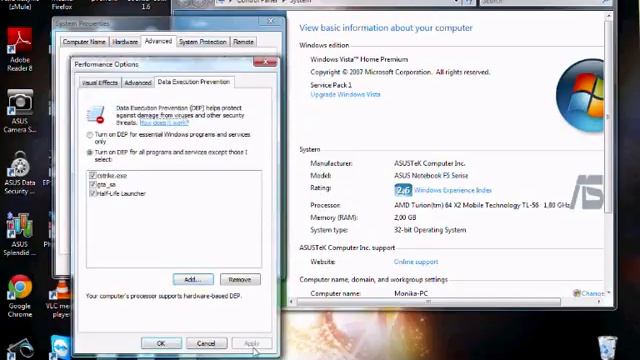This screenshot has height=360, width=640.
Task: Click the Service Pack 1 text
Action: click(x=331, y=85)
